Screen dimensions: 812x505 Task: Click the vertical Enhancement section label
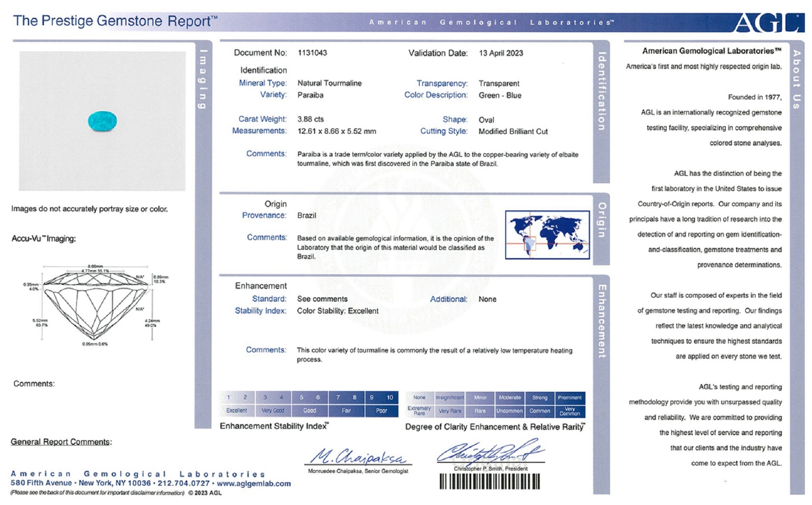602,321
